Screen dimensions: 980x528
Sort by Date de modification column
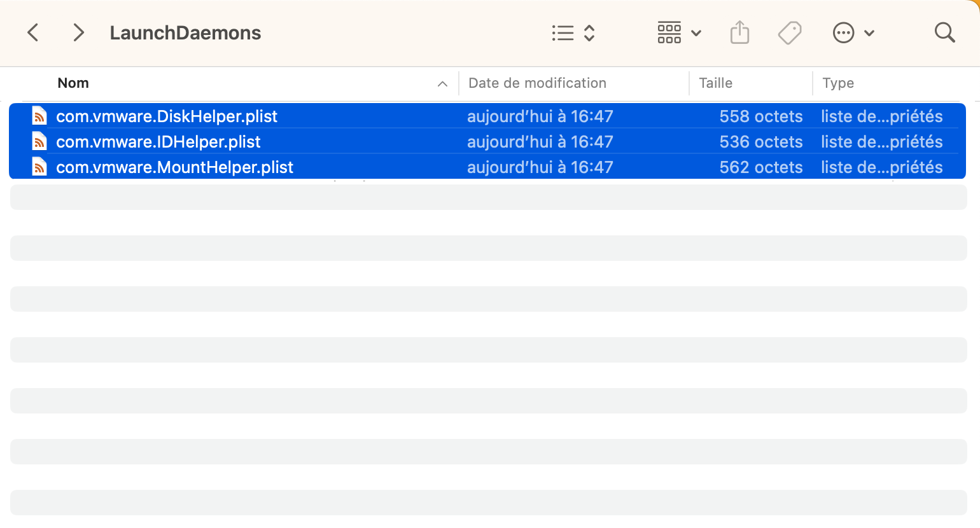click(537, 83)
